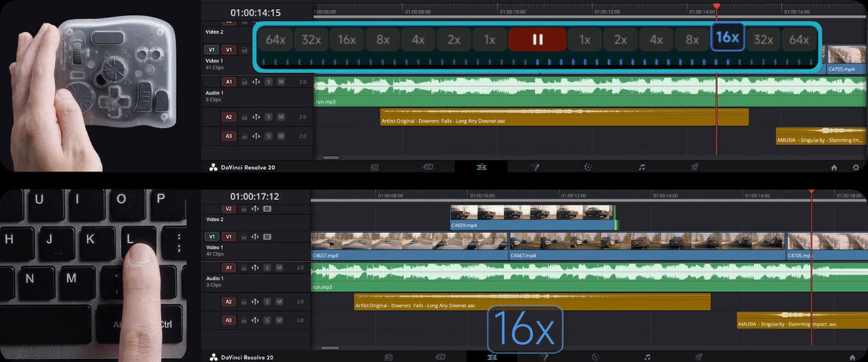Toggle auto-select on A3 in 01:00:17:12 timeline
This screenshot has width=868, height=362.
[256, 320]
